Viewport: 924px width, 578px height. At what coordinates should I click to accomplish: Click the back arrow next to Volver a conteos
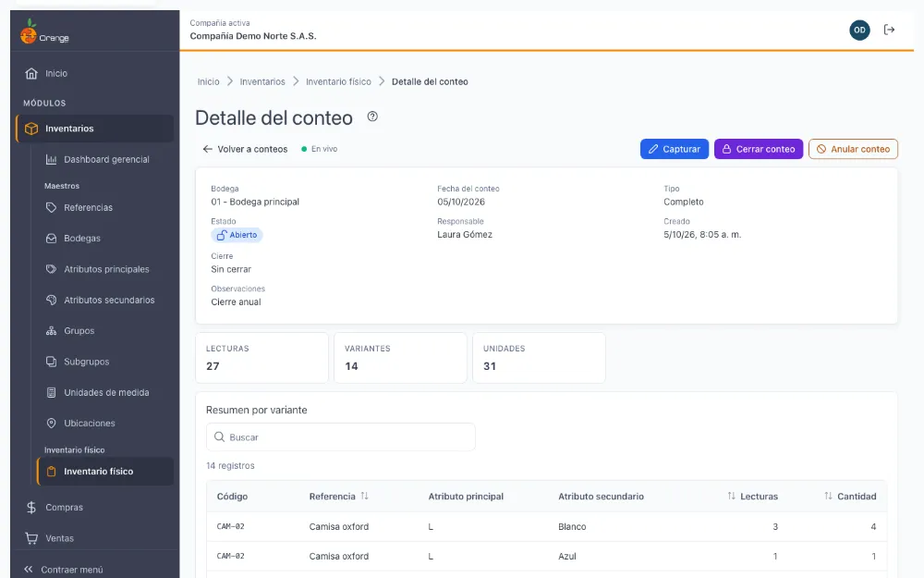coord(207,149)
